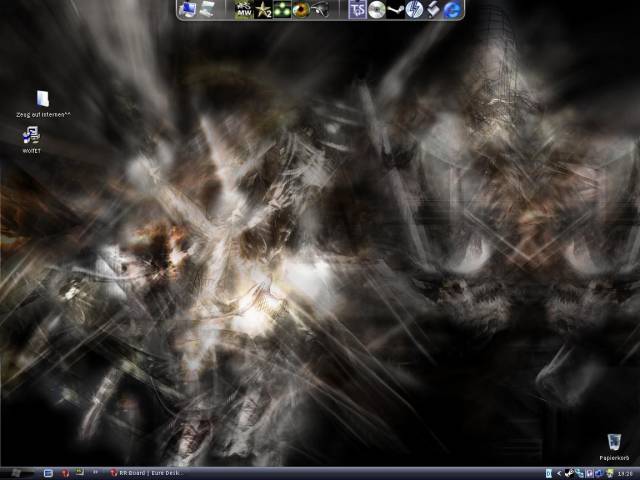Open the orange eye icon in dock
The width and height of the screenshot is (640, 480).
(x=301, y=9)
